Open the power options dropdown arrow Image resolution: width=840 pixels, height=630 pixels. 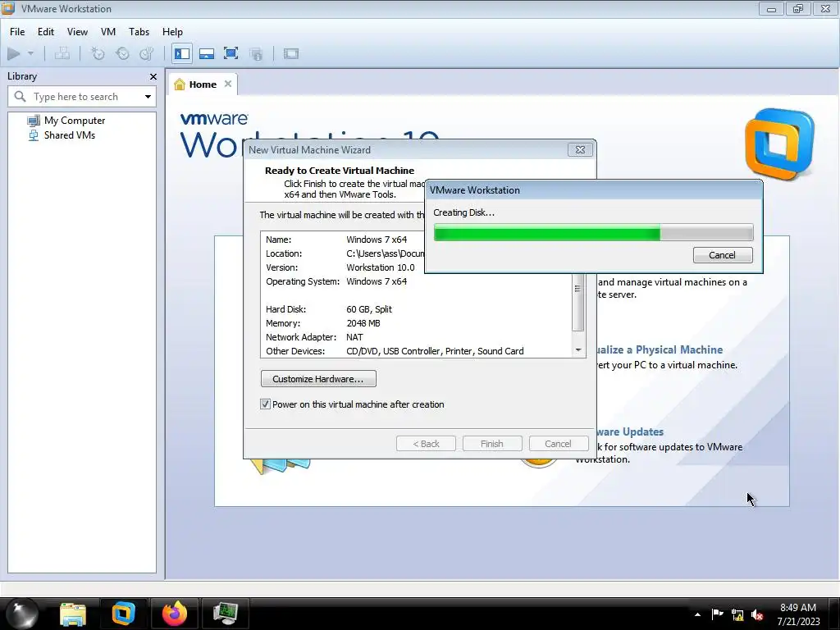click(30, 53)
